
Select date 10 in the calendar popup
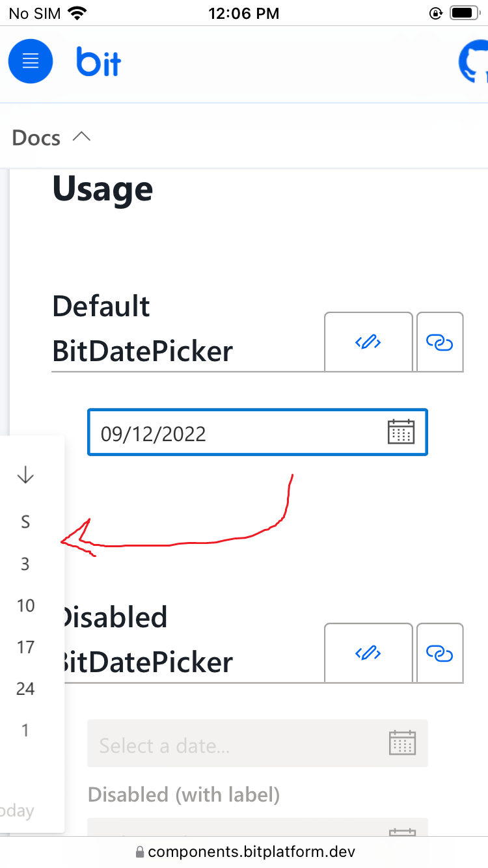tap(25, 605)
